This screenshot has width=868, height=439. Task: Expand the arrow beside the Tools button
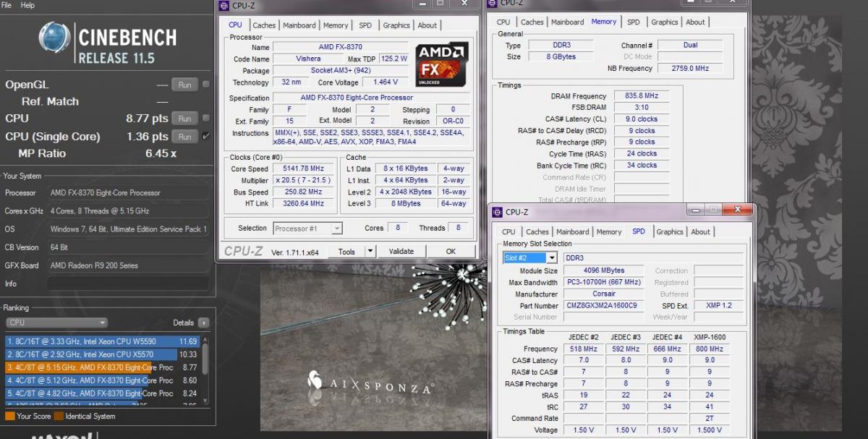click(370, 251)
